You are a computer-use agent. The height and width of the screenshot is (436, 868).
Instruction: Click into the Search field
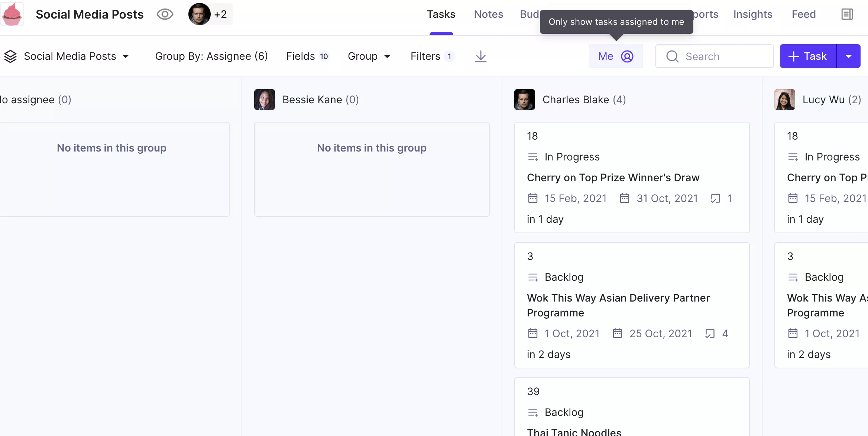(x=715, y=56)
